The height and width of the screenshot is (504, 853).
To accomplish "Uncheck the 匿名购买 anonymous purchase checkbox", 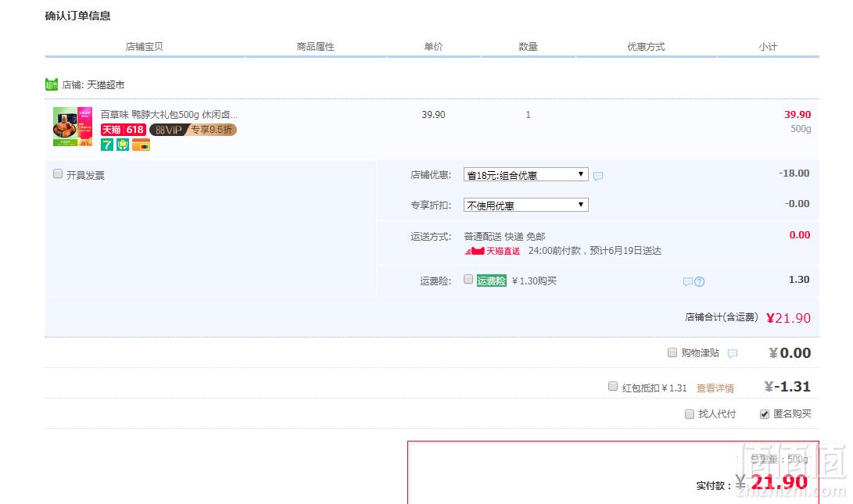I will pyautogui.click(x=765, y=413).
